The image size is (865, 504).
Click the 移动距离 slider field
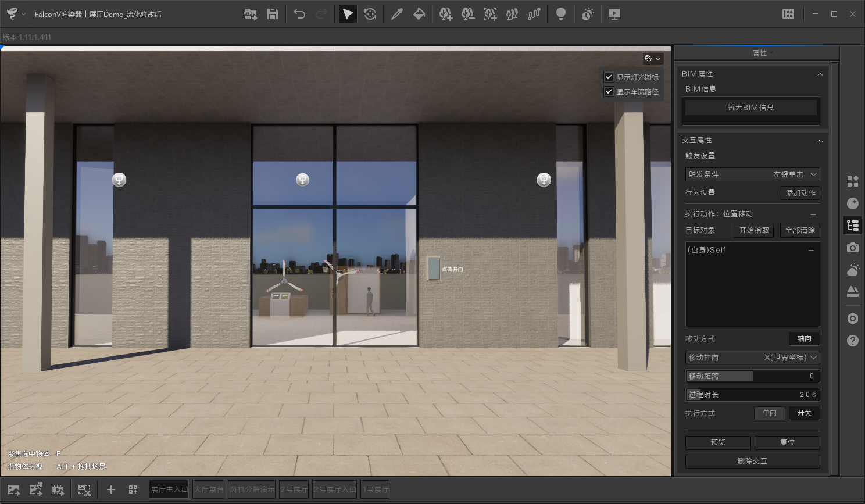(752, 376)
